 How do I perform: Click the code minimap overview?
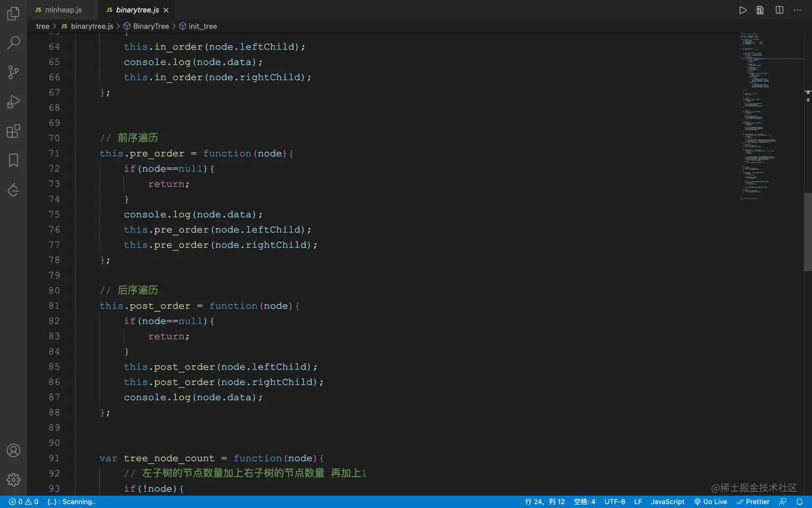pyautogui.click(x=771, y=116)
